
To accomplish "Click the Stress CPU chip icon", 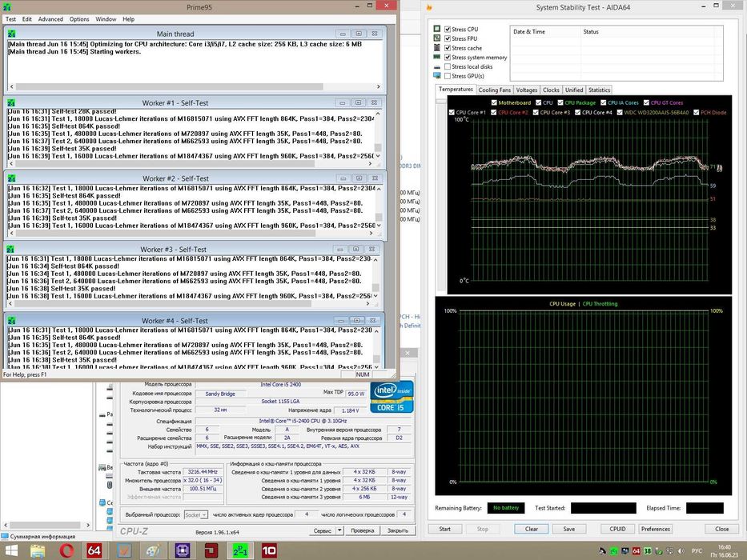I will coord(437,29).
